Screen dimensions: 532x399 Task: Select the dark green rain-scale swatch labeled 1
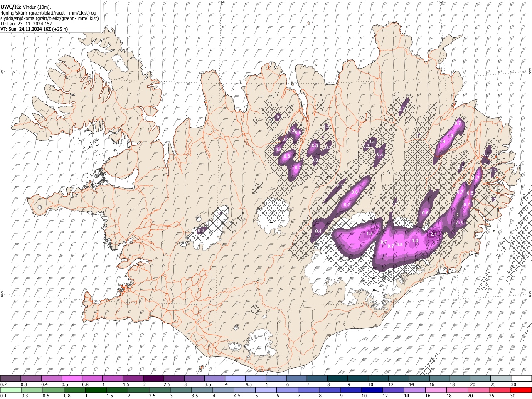tap(96, 390)
